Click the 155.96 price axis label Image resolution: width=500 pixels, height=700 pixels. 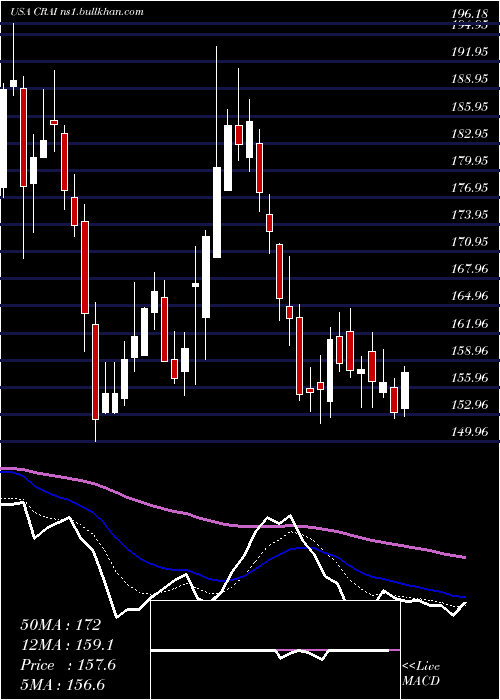click(x=469, y=378)
